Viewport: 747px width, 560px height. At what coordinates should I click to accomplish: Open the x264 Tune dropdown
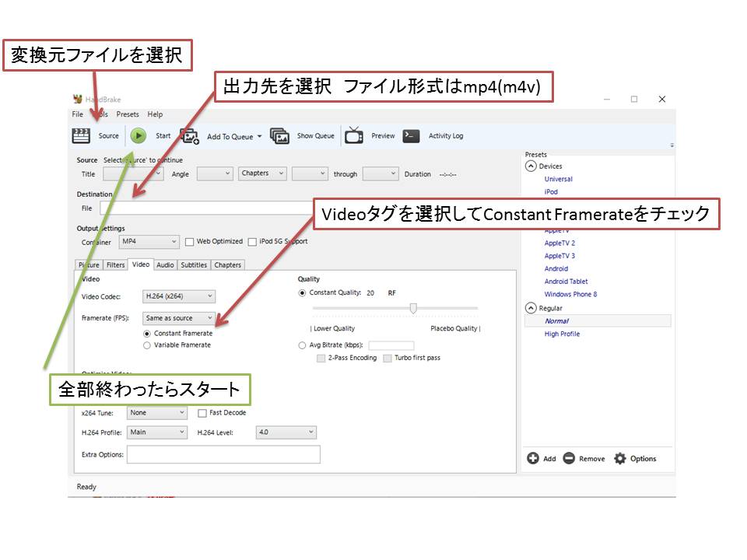coord(156,413)
